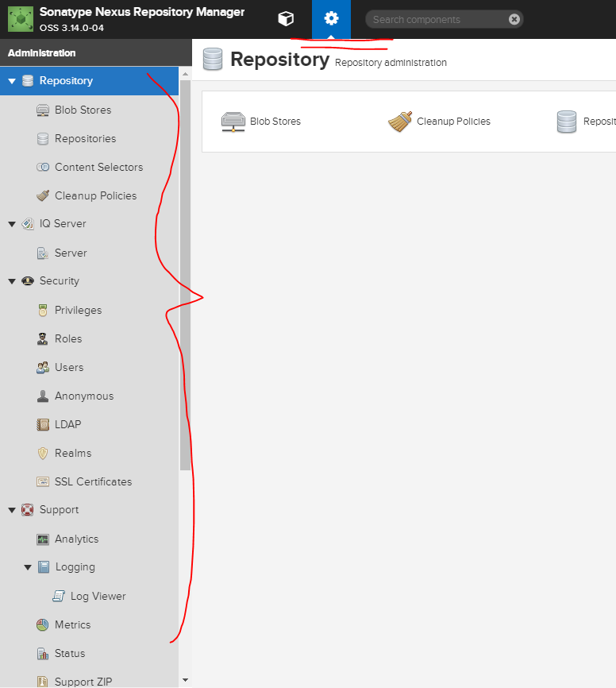Collapse the Security tree node

click(12, 280)
